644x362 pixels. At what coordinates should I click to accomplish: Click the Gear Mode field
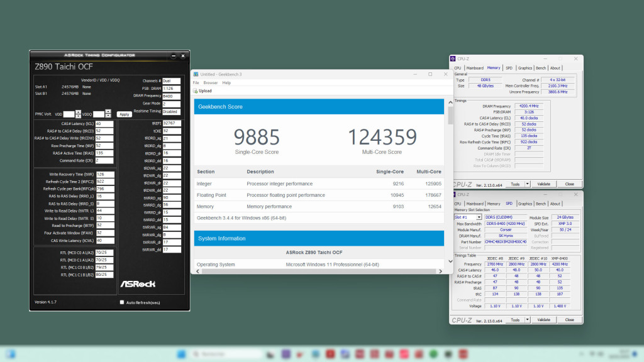tap(171, 104)
